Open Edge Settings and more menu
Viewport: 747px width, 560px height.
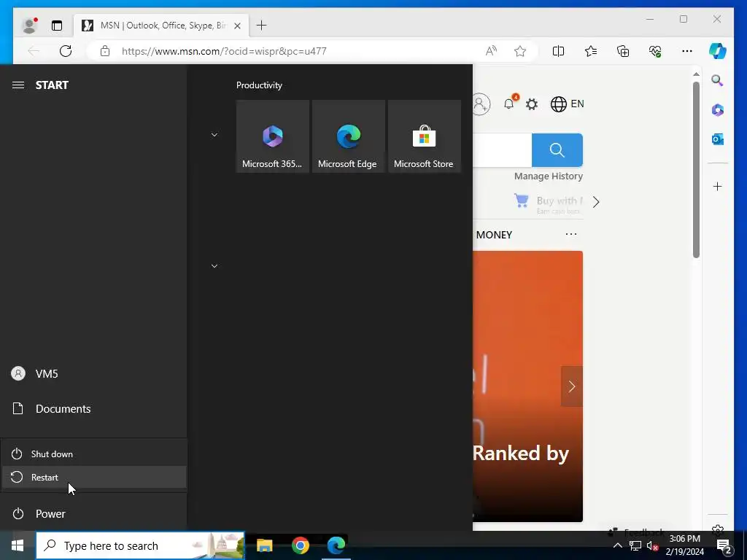[687, 51]
